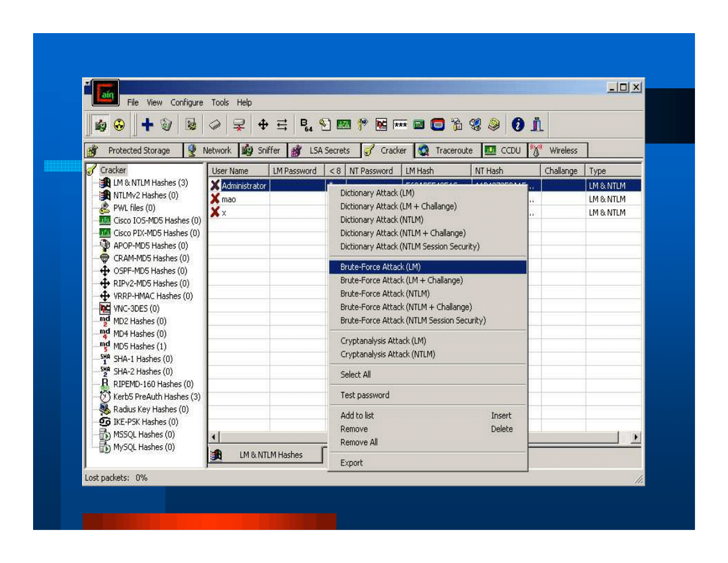
Task: Switch to the Sniffer tab
Action: pos(261,150)
